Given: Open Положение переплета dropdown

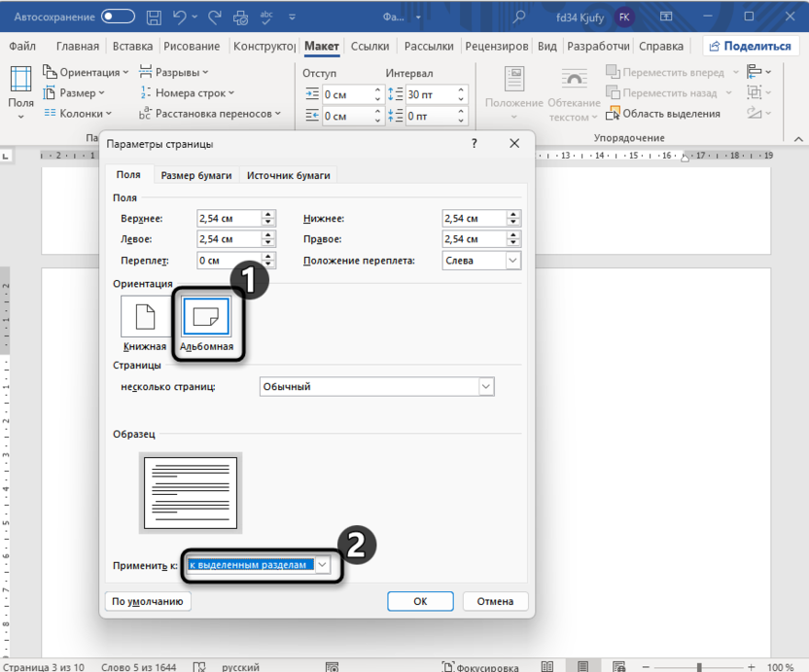Looking at the screenshot, I should (512, 261).
